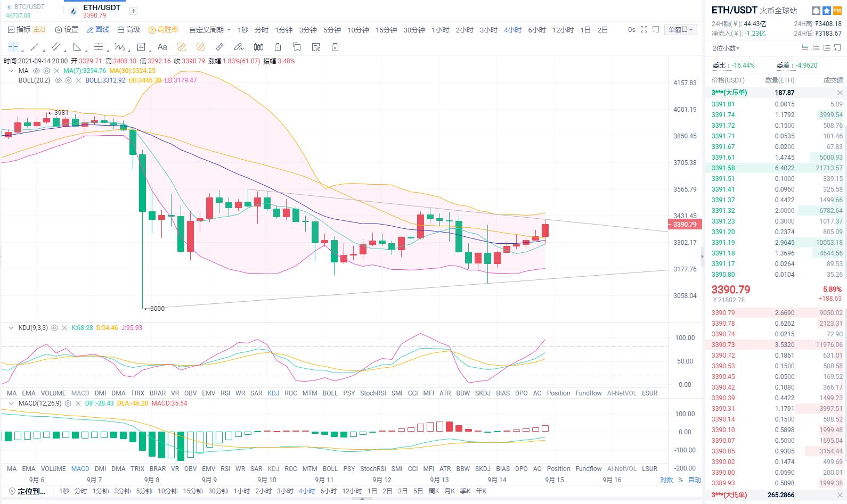Click the second orange ruler icon
The width and height of the screenshot is (847, 504).
[201, 47]
